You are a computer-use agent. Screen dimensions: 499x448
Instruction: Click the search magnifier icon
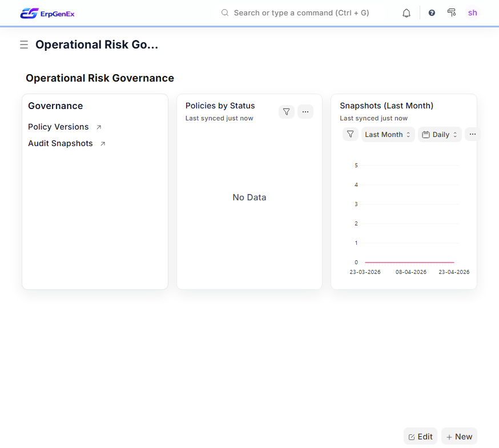tap(225, 13)
